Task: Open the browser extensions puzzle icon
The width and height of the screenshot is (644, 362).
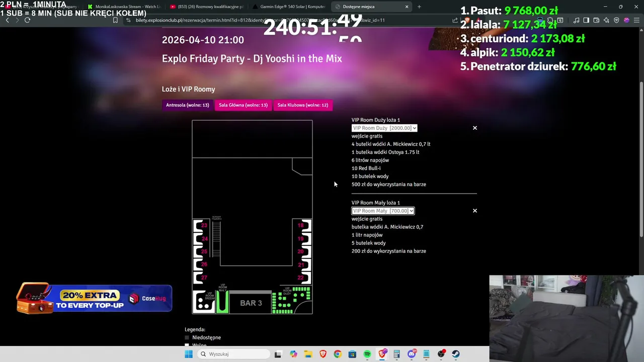Action: coord(550,20)
